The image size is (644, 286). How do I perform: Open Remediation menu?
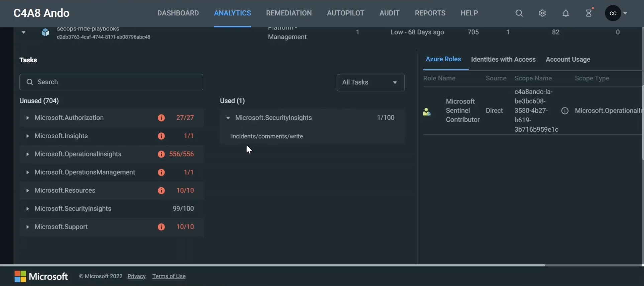point(289,13)
